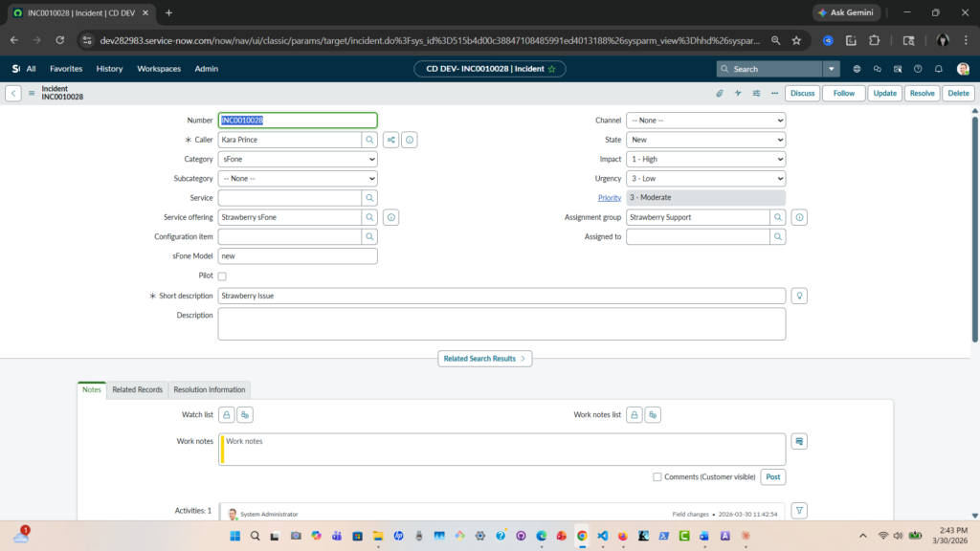This screenshot has width=980, height=551.
Task: Favorite this incident with the star icon
Action: 551,69
